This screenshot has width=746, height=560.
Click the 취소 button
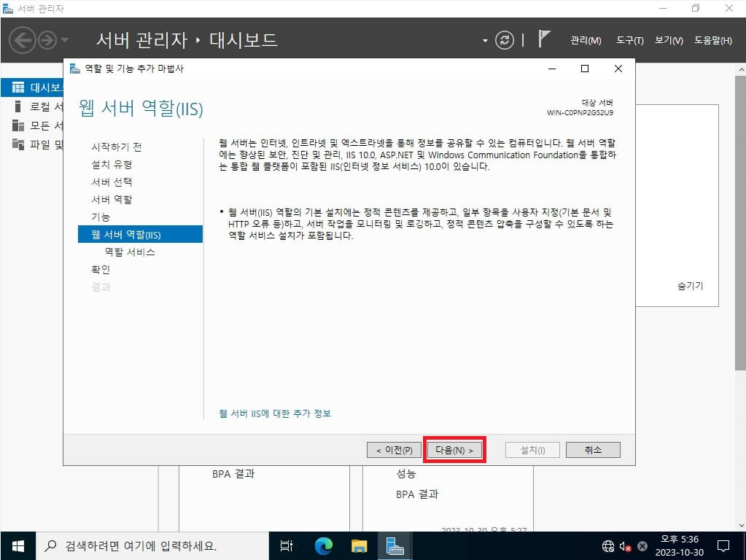(x=593, y=450)
